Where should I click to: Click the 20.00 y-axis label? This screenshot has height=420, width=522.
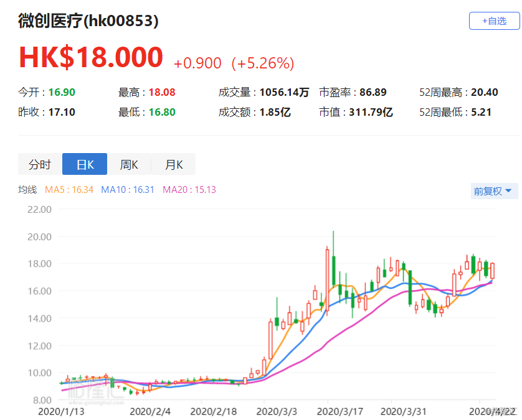[x=39, y=237]
